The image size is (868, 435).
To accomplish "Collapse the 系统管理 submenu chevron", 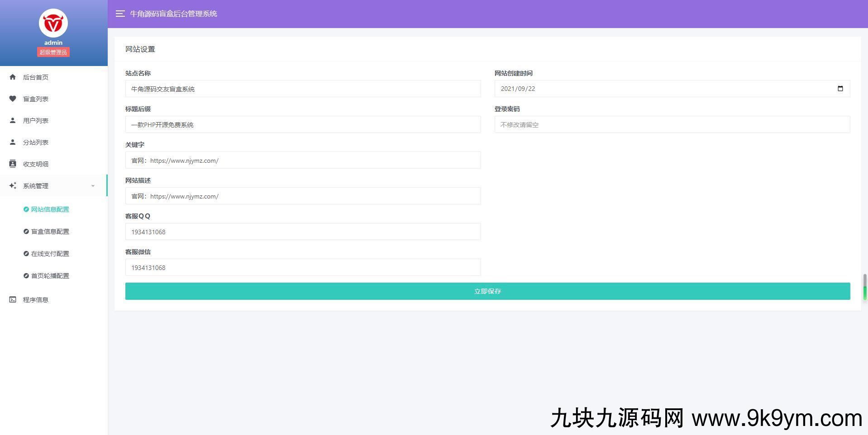I will tap(93, 185).
